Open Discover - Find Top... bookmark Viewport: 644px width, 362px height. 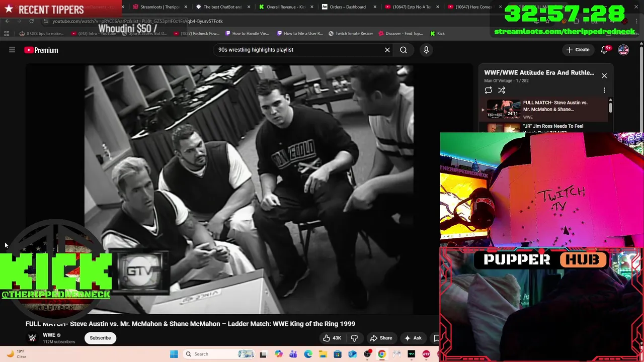click(x=400, y=33)
